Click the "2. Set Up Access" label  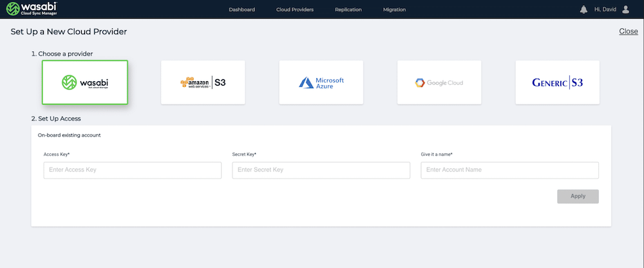(56, 119)
